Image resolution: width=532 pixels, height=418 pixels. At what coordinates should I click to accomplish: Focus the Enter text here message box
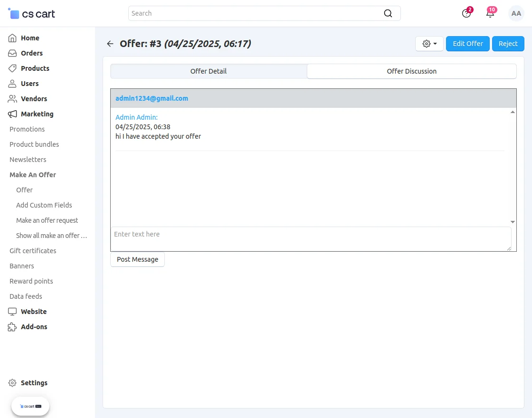coord(311,238)
